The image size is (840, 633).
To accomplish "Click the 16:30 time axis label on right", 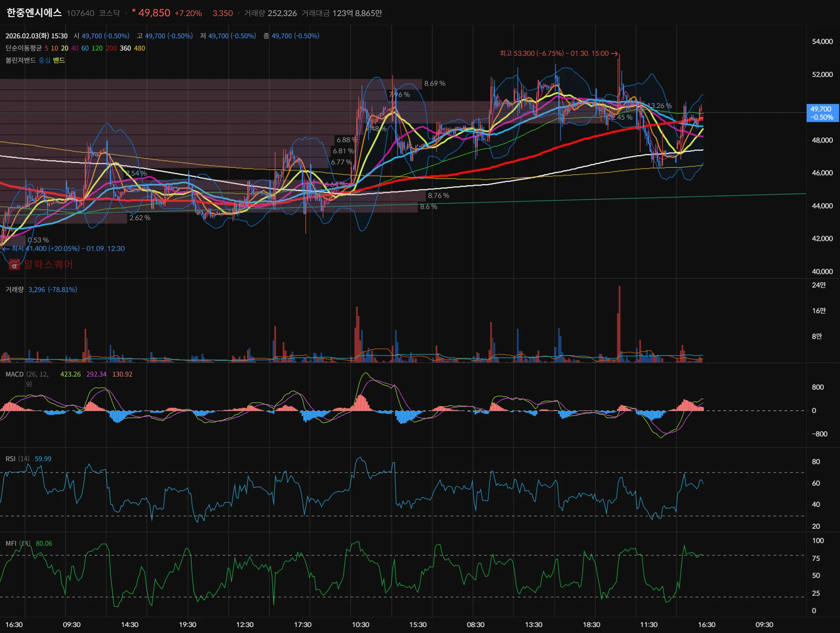I will pyautogui.click(x=706, y=624).
